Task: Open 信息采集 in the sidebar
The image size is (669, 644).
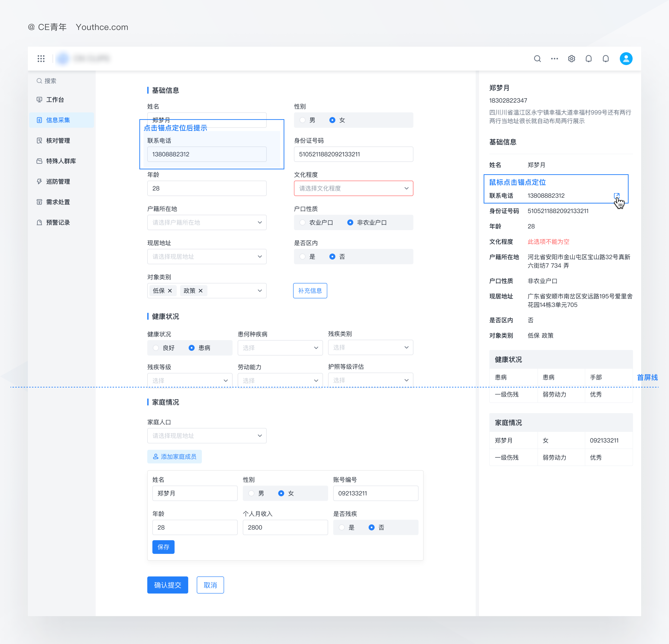Action: tap(61, 120)
